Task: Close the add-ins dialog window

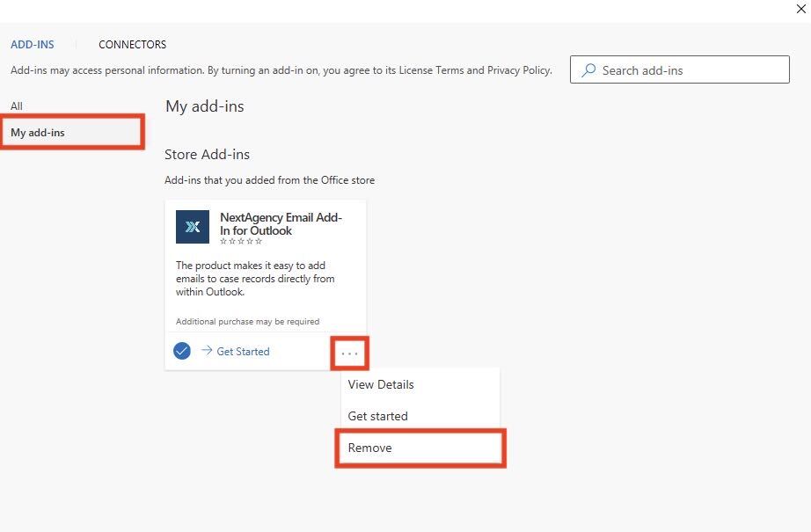Action: click(x=801, y=9)
